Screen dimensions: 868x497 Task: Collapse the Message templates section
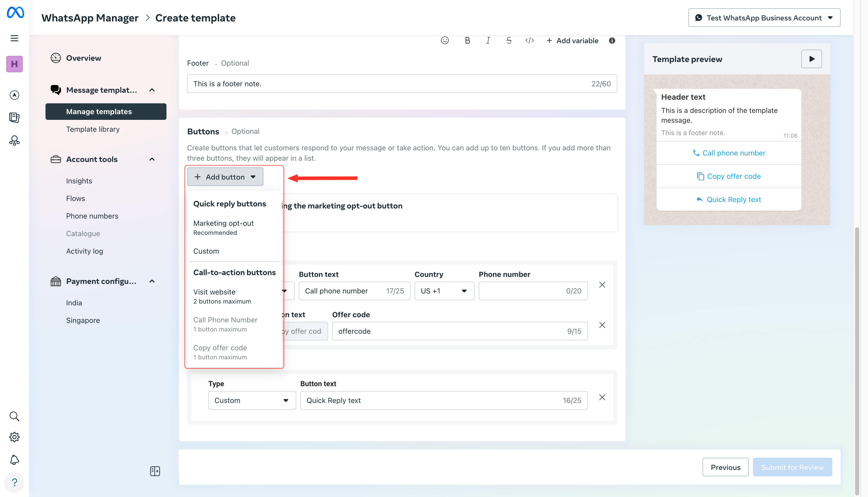(x=152, y=90)
